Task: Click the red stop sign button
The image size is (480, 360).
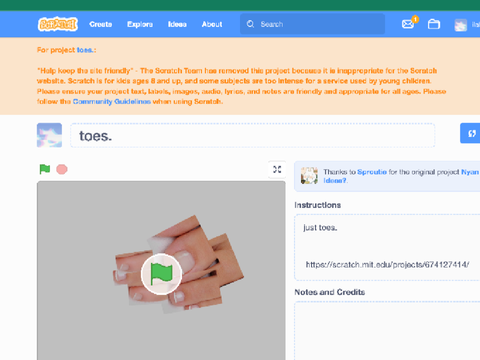Action: (62, 169)
